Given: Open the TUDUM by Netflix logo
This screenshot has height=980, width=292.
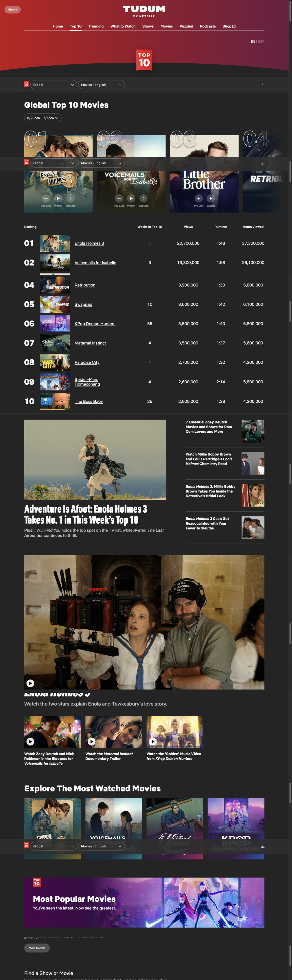Looking at the screenshot, I should pos(144,11).
